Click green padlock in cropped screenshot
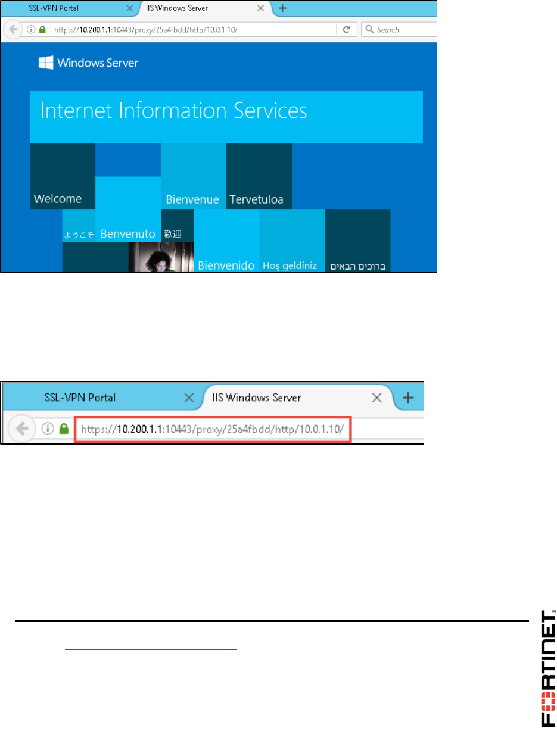The height and width of the screenshot is (756, 557). pos(65,428)
